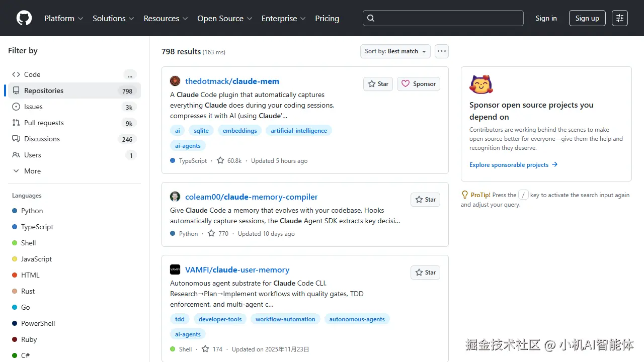This screenshot has height=362, width=644.
Task: Select the Pull requests filter
Action: click(x=44, y=123)
